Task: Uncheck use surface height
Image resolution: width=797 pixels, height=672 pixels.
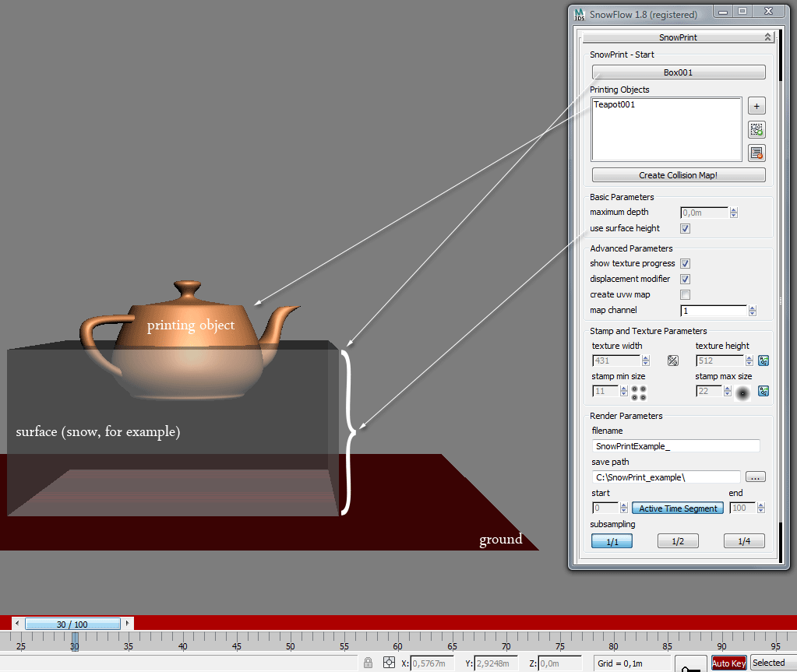Action: [685, 229]
